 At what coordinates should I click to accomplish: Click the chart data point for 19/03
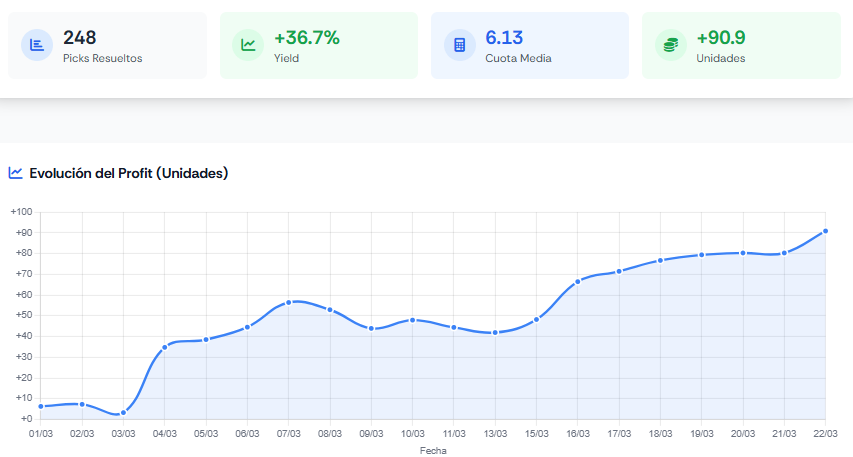pyautogui.click(x=702, y=255)
